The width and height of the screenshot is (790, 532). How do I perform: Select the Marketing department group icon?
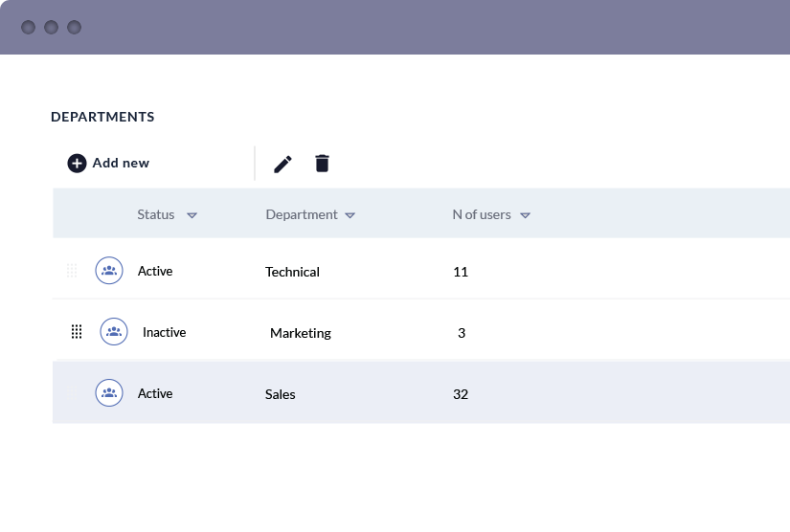pyautogui.click(x=114, y=332)
